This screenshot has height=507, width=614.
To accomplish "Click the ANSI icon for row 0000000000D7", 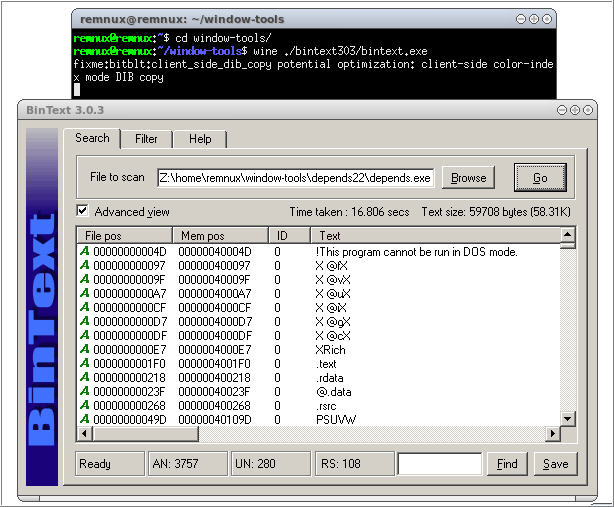I will tap(85, 321).
